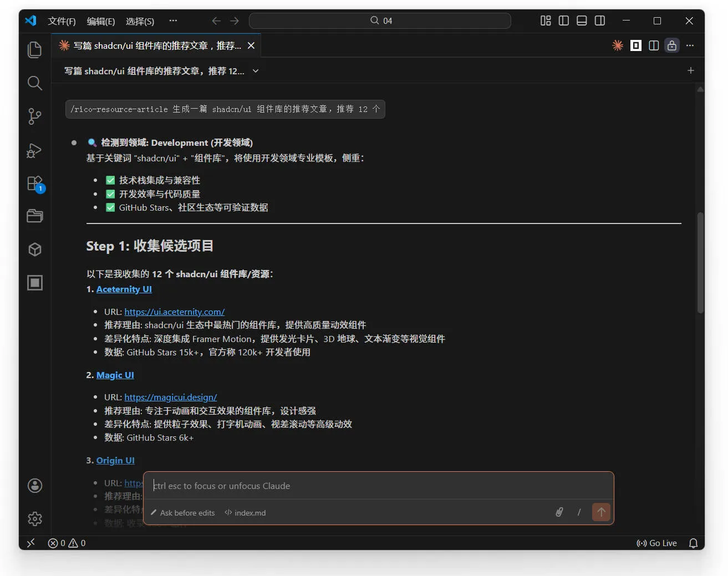Toggle the editor lock layout icon

(672, 45)
